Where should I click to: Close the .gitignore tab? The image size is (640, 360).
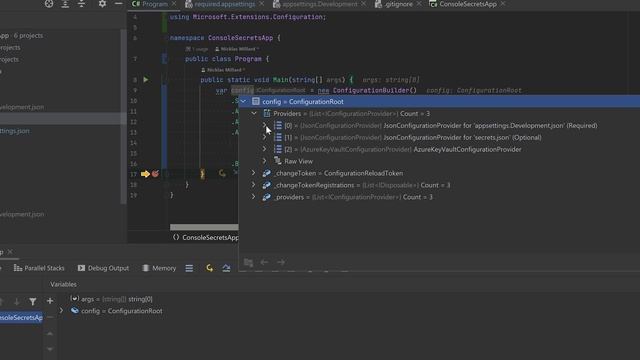pos(419,4)
